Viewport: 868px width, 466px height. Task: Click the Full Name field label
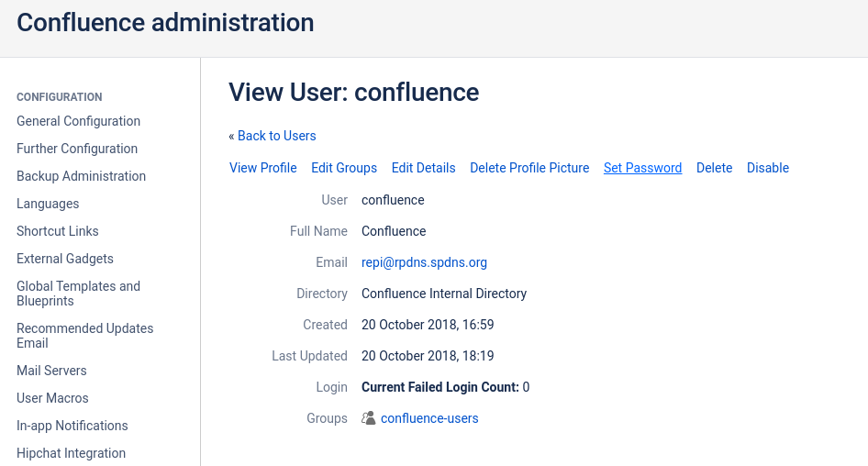[x=319, y=231]
